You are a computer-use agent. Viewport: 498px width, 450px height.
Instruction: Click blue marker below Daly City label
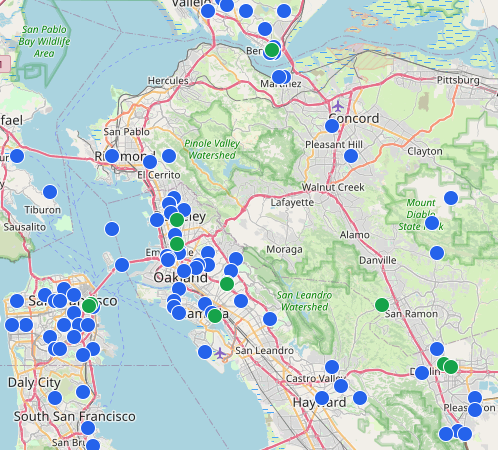click(55, 398)
